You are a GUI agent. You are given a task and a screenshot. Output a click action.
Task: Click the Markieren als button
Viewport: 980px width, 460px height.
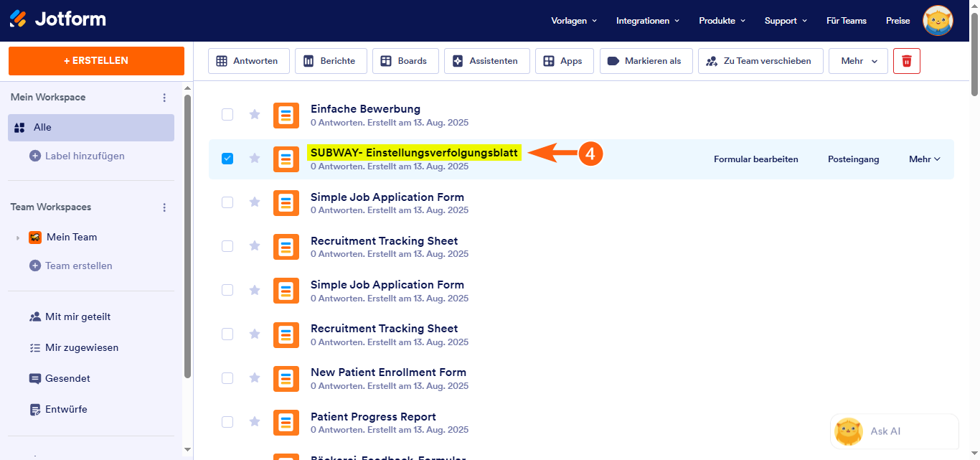[646, 61]
